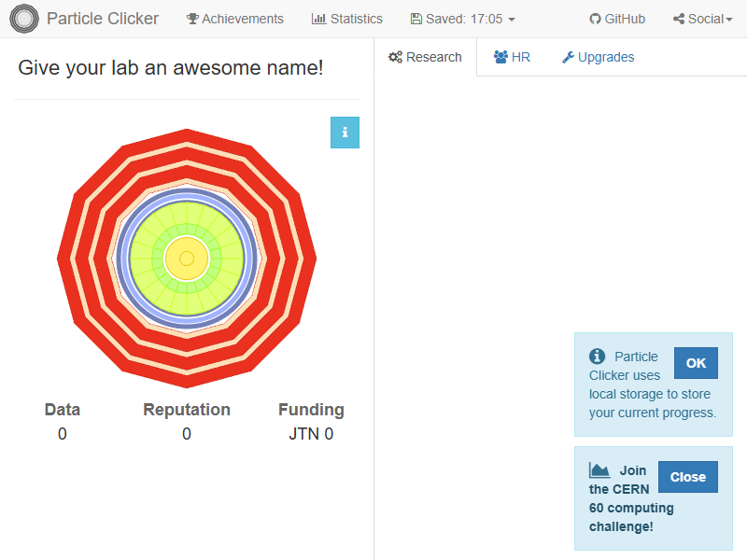The height and width of the screenshot is (560, 747).
Task: Click the GitHub octocat icon
Action: point(595,19)
